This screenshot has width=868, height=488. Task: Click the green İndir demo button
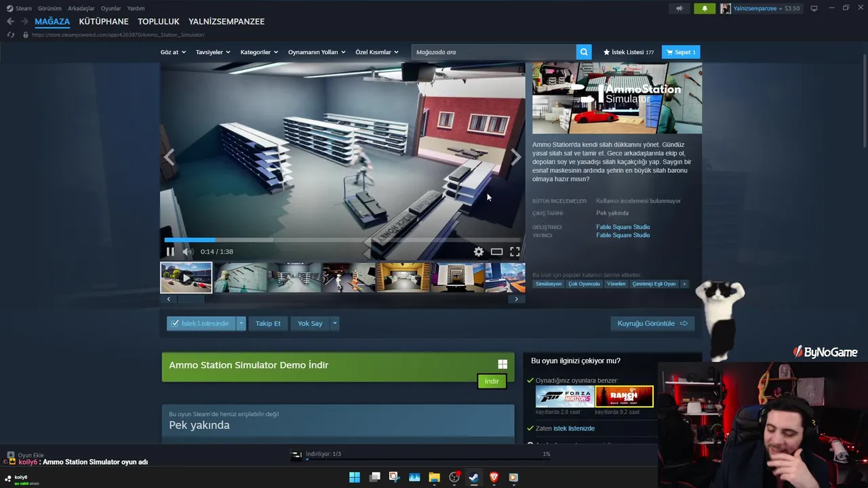point(492,381)
